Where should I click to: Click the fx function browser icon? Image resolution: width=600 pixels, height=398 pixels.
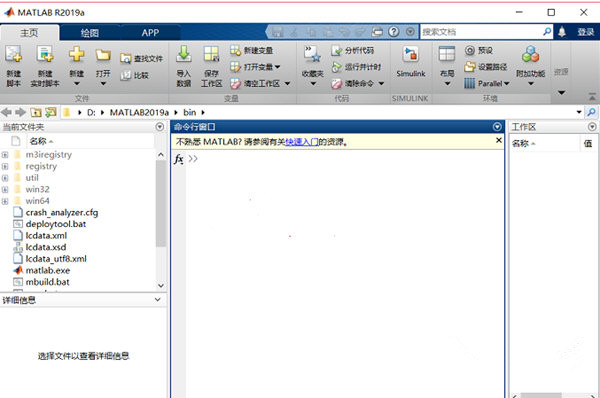click(178, 158)
